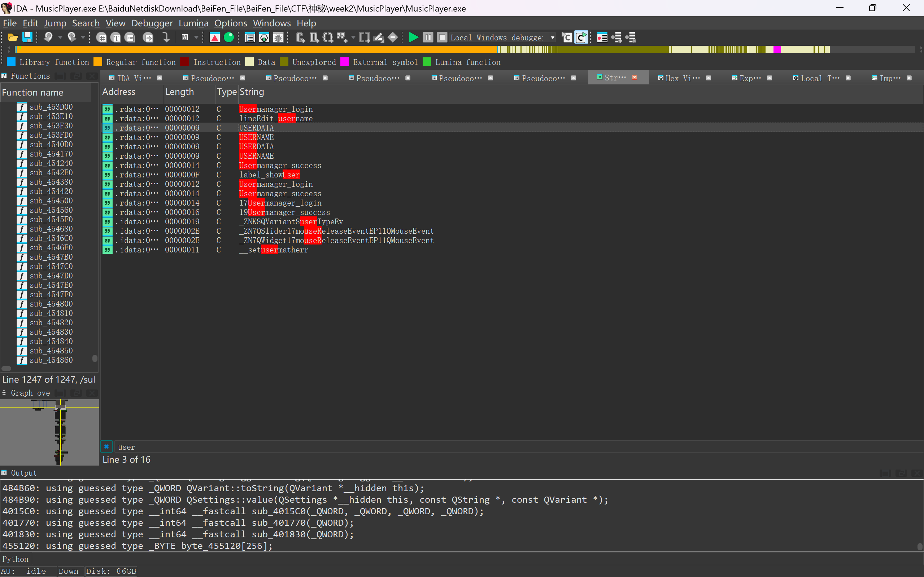This screenshot has height=577, width=924.
Task: Click the breakpoint list icon with red dot
Action: tap(602, 38)
